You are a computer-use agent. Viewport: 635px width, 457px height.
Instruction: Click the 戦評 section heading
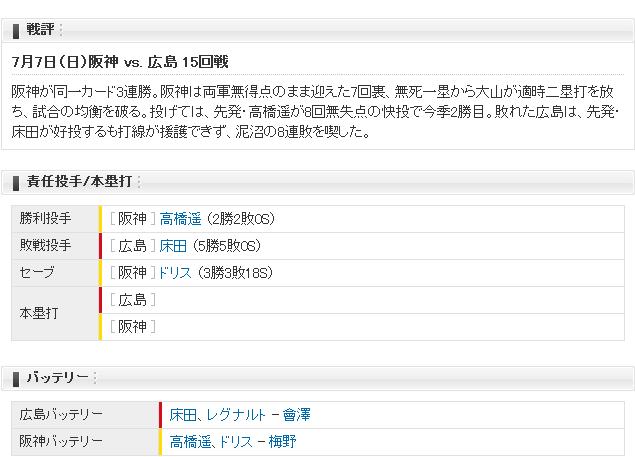pyautogui.click(x=40, y=30)
